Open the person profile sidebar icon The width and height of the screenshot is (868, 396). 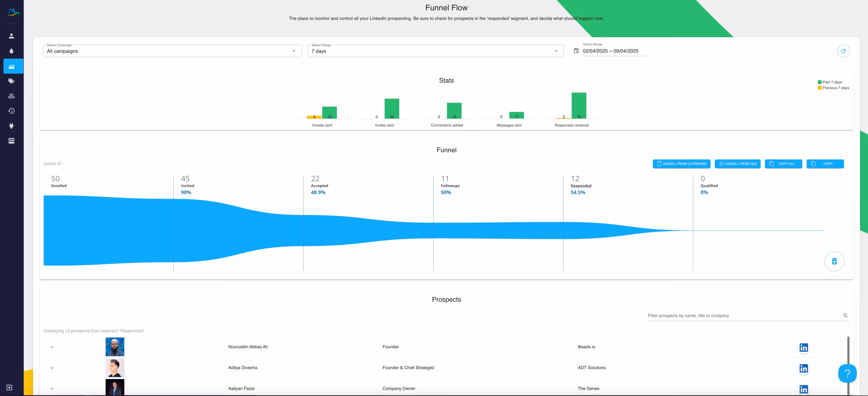pos(11,36)
